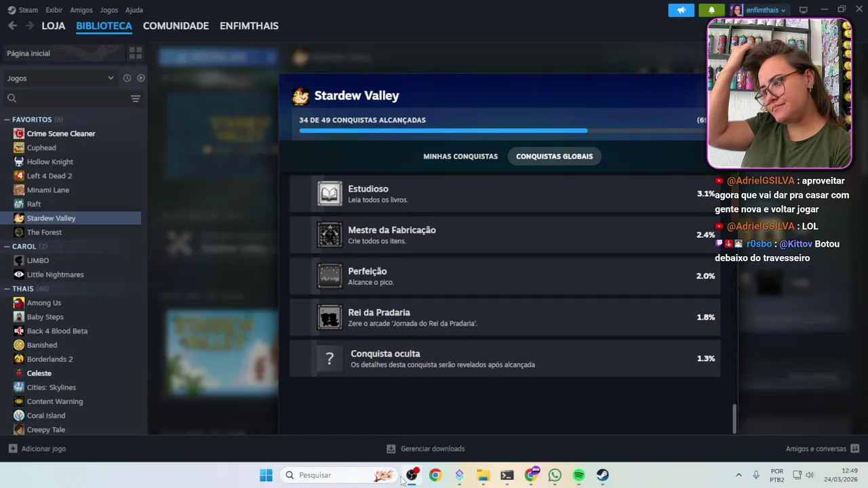
Task: Switch to the Minhas Conquistas tab
Action: (460, 157)
